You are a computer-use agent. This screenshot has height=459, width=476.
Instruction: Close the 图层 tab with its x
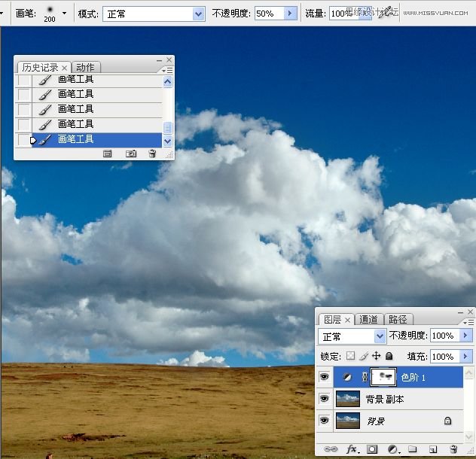point(348,320)
